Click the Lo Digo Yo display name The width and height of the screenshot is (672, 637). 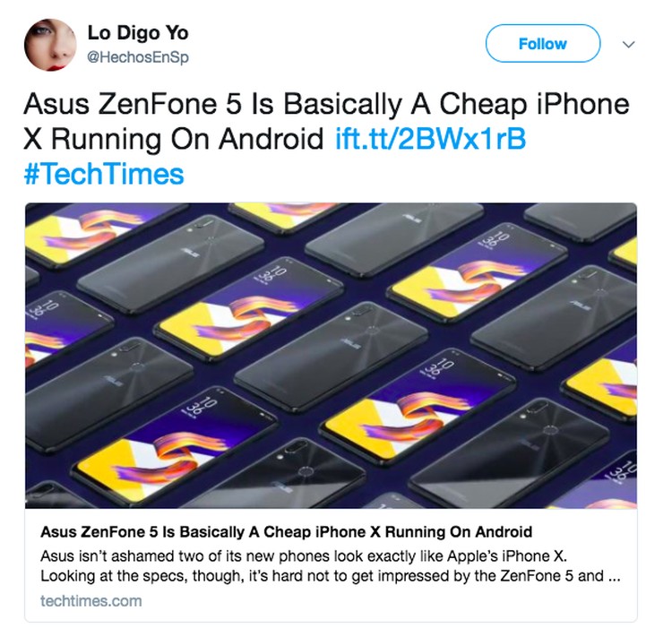tap(138, 32)
